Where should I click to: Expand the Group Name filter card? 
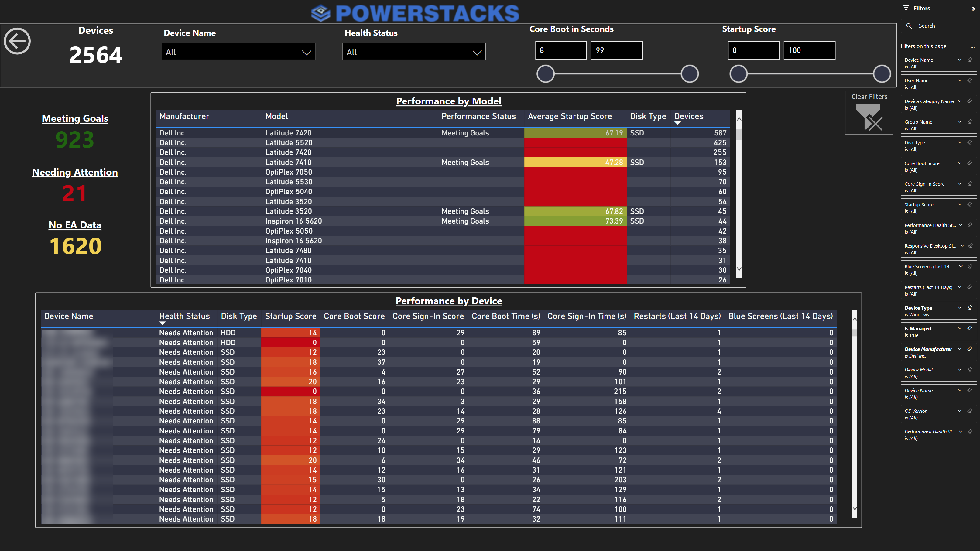[959, 122]
